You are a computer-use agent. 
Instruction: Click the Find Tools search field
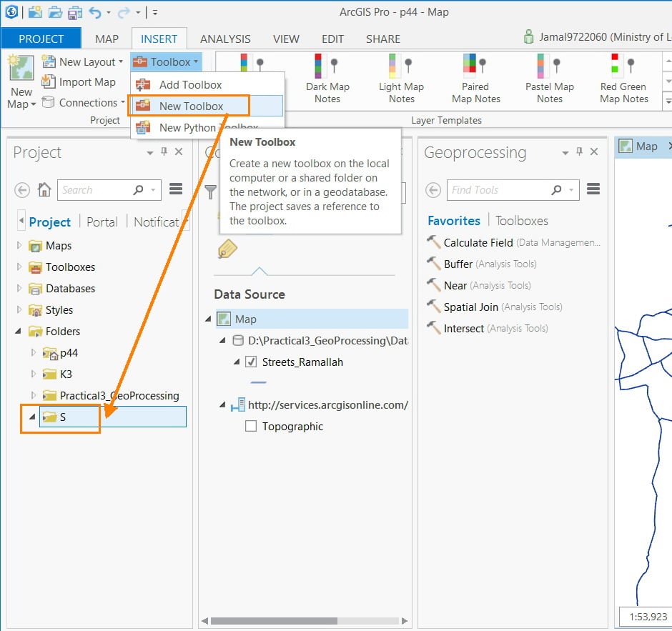pyautogui.click(x=513, y=190)
